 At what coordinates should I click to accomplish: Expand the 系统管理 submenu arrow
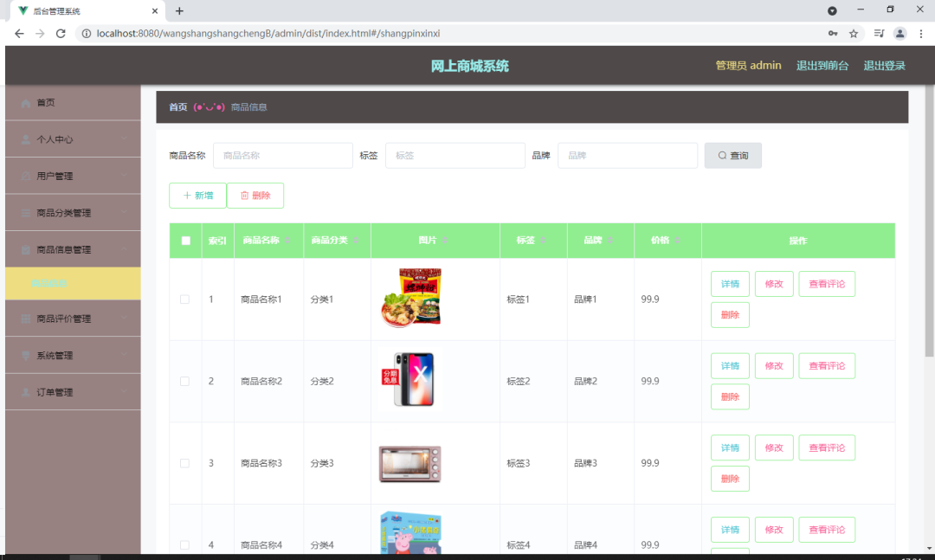[x=124, y=355]
